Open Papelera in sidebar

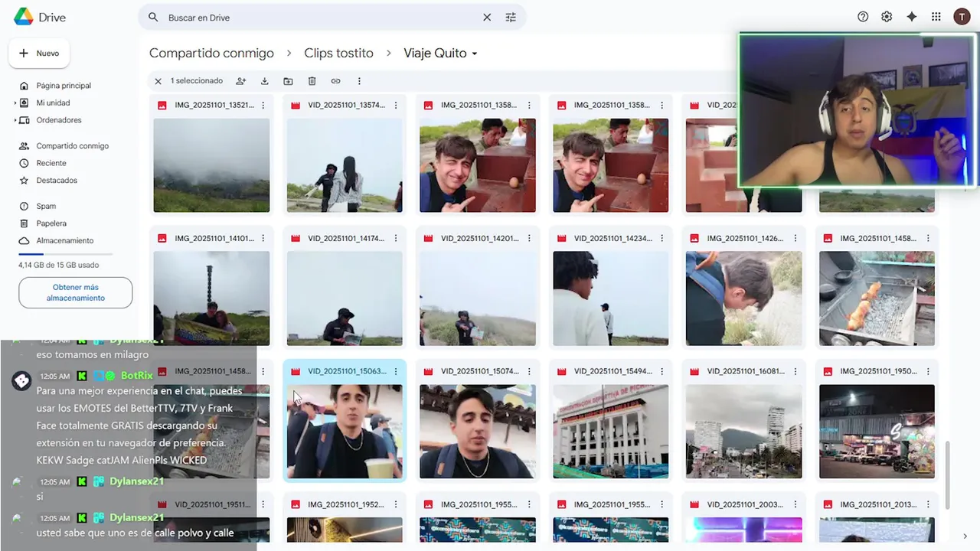(51, 223)
